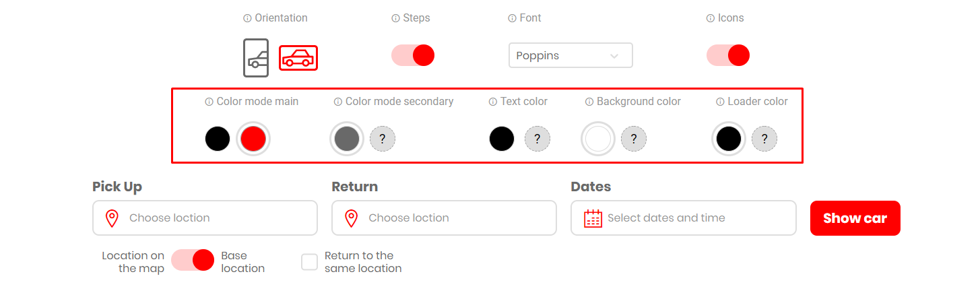This screenshot has width=980, height=299.
Task: Click the info icon beside Steps
Action: pyautogui.click(x=395, y=18)
